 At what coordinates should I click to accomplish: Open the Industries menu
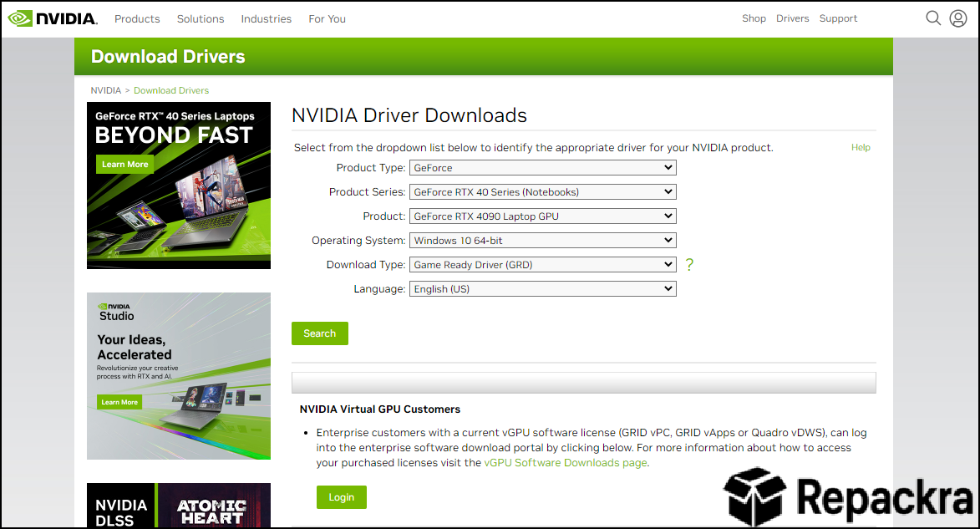tap(267, 18)
